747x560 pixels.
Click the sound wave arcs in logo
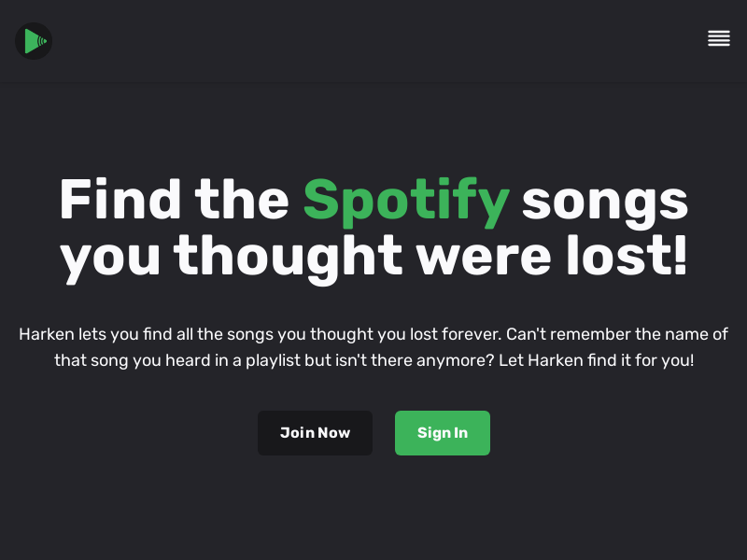click(42, 41)
